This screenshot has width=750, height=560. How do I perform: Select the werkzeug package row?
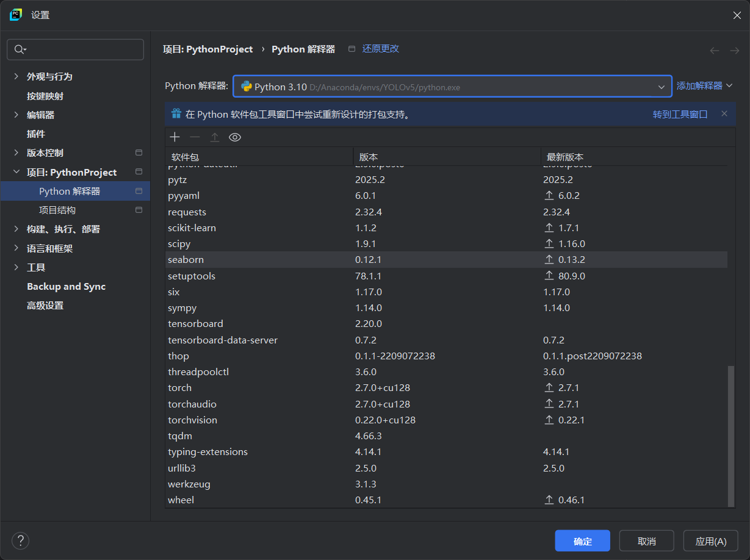pos(446,484)
